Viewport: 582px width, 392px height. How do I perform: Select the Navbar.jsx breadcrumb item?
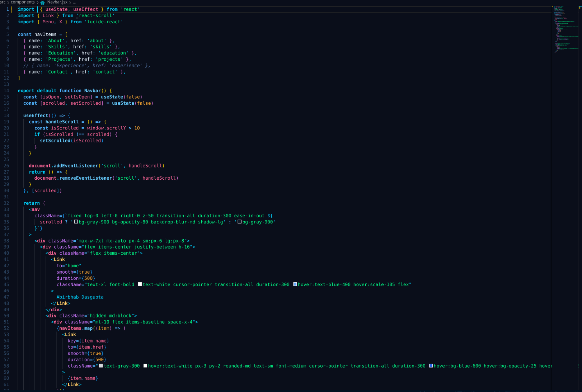pos(57,2)
